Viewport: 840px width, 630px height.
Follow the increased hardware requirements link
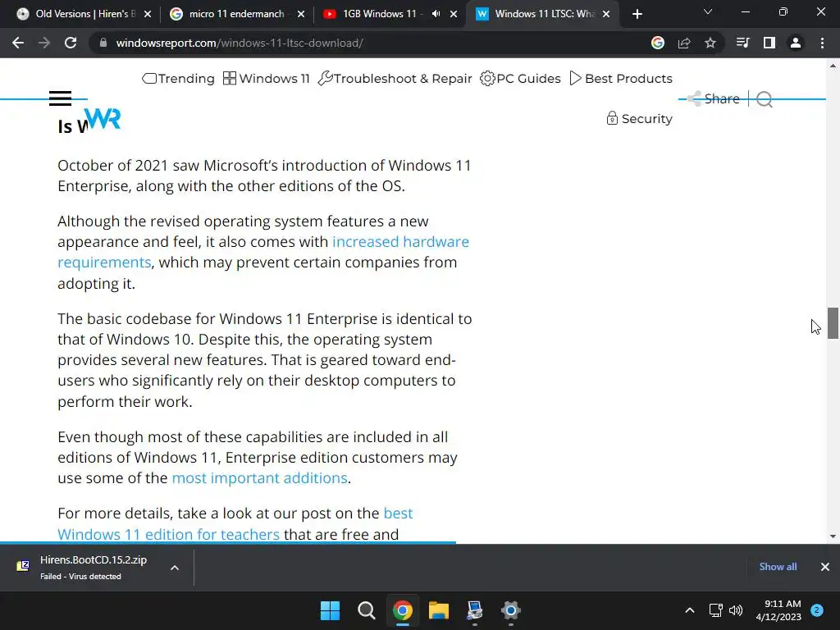click(263, 252)
